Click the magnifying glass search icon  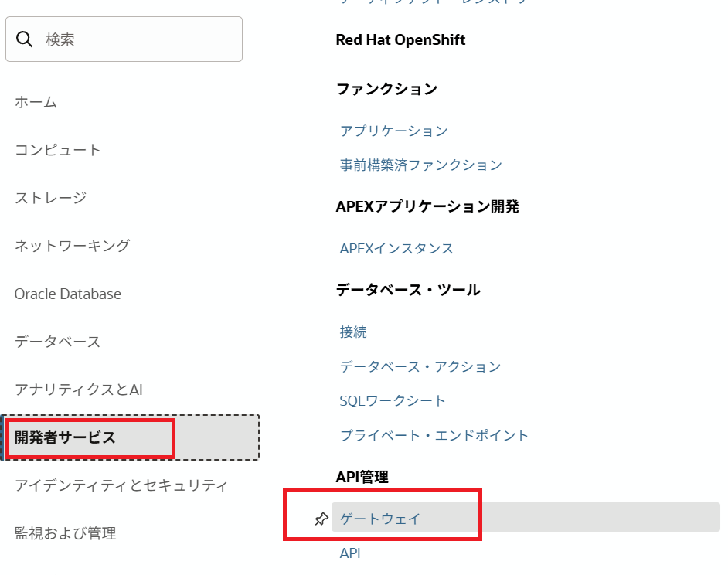click(25, 39)
